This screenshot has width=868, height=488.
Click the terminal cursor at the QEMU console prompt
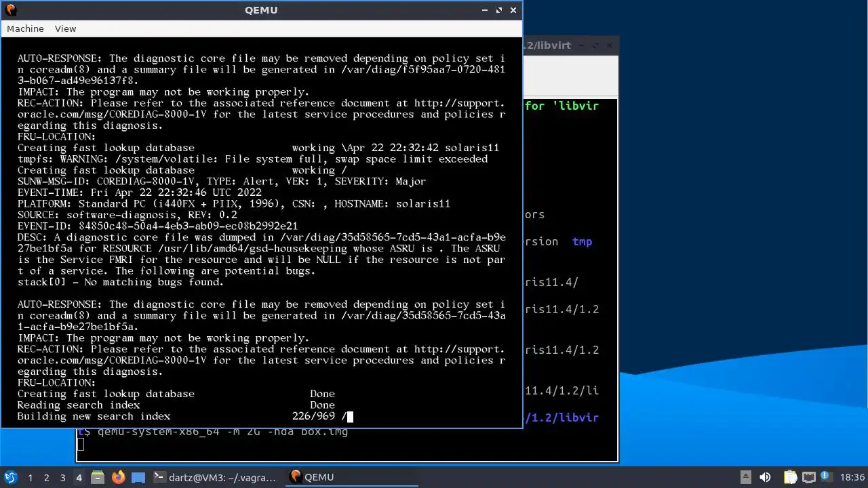click(x=350, y=416)
